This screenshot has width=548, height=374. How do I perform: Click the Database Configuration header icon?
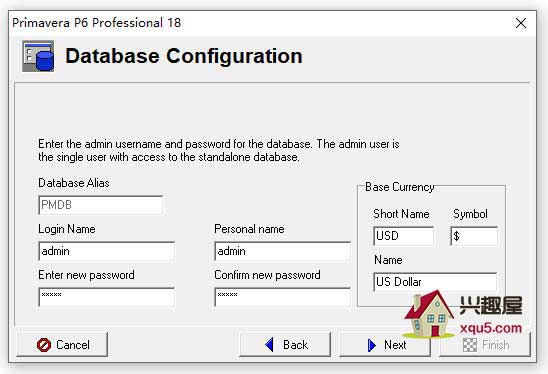pos(38,56)
